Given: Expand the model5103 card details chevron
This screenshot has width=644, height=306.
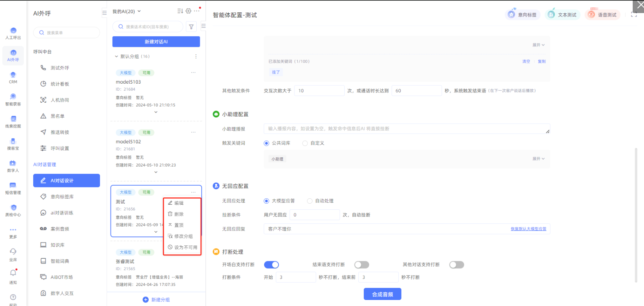Looking at the screenshot, I should [x=156, y=112].
